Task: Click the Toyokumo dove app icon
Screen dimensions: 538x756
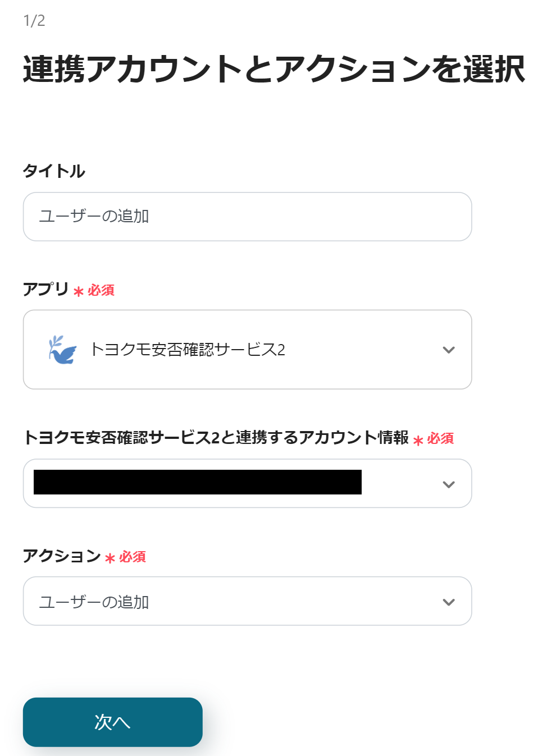Action: click(62, 350)
